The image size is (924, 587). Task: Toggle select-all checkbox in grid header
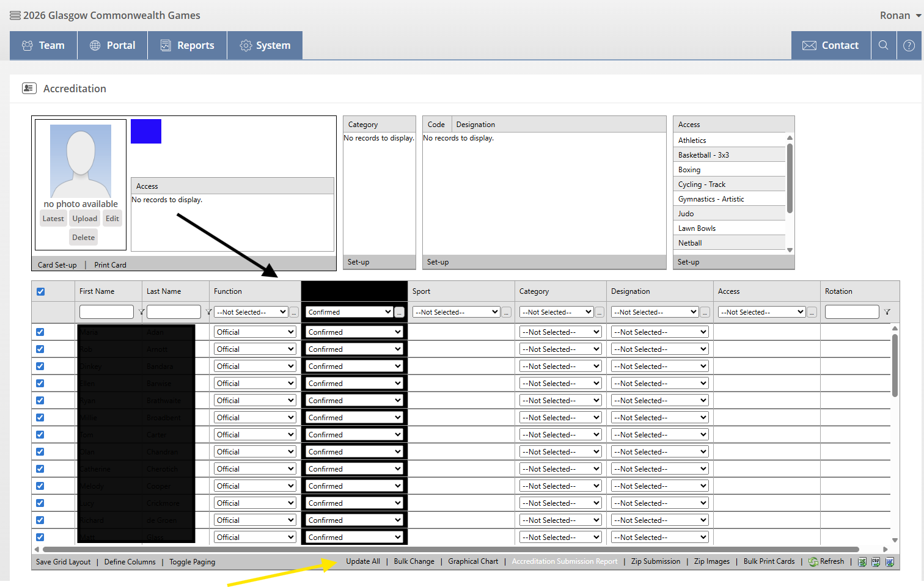coord(40,291)
